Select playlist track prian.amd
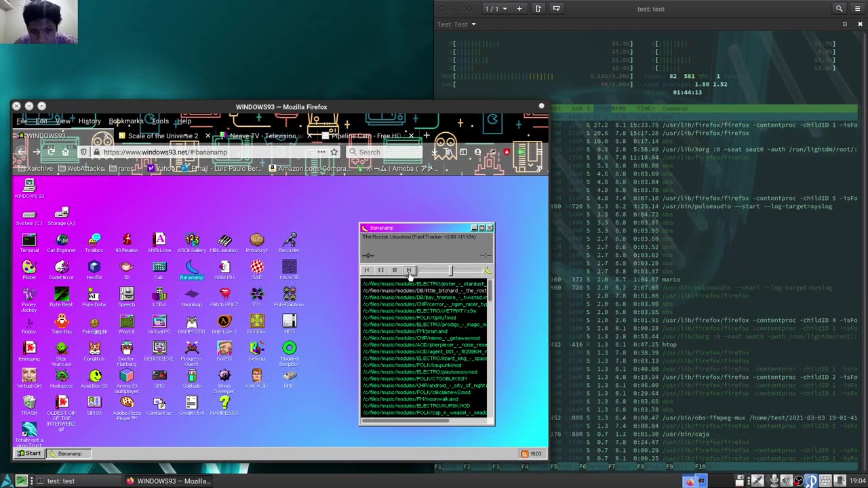Image resolution: width=868 pixels, height=488 pixels. [405, 331]
